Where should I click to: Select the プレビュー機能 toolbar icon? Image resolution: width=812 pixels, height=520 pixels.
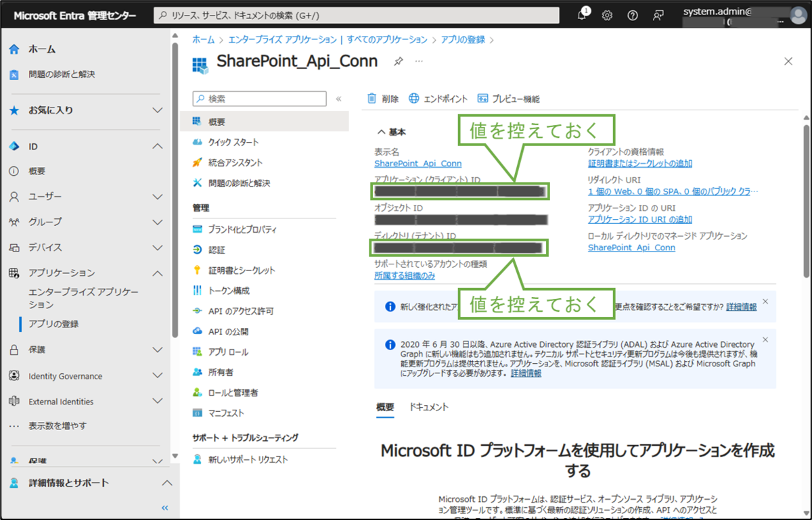tap(482, 98)
